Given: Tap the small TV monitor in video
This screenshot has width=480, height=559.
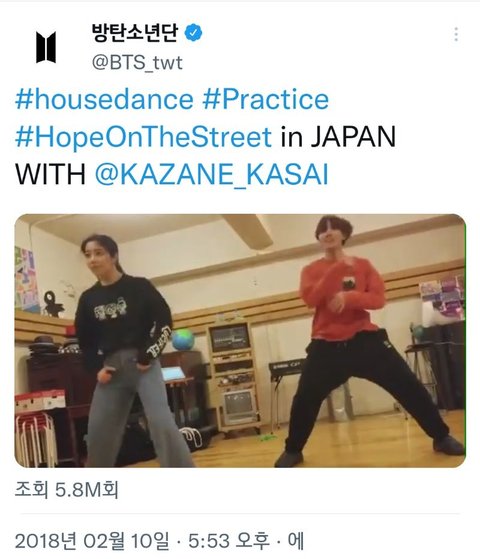Looking at the screenshot, I should coord(239,406).
